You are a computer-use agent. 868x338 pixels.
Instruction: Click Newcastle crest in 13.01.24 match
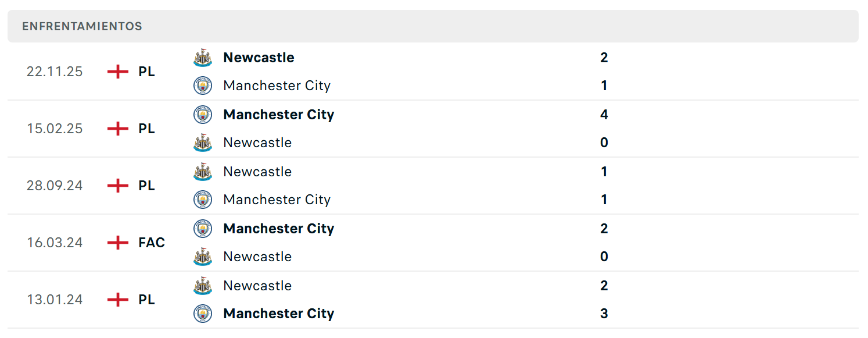[203, 286]
